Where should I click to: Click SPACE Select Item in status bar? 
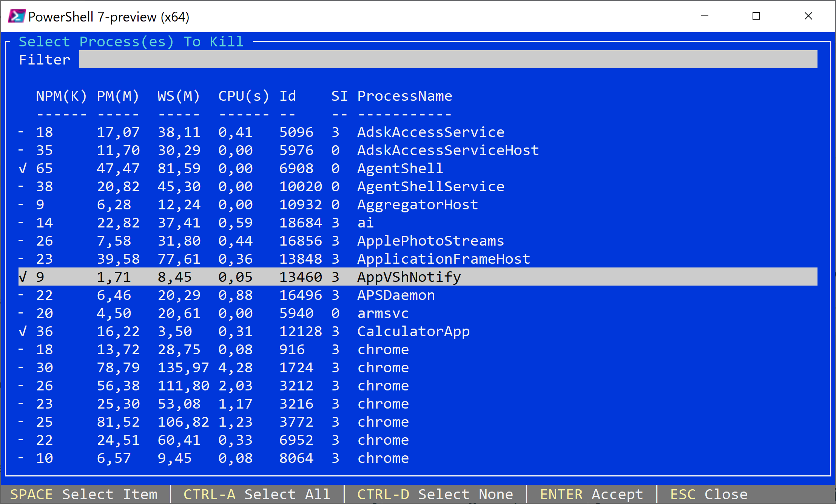(84, 495)
